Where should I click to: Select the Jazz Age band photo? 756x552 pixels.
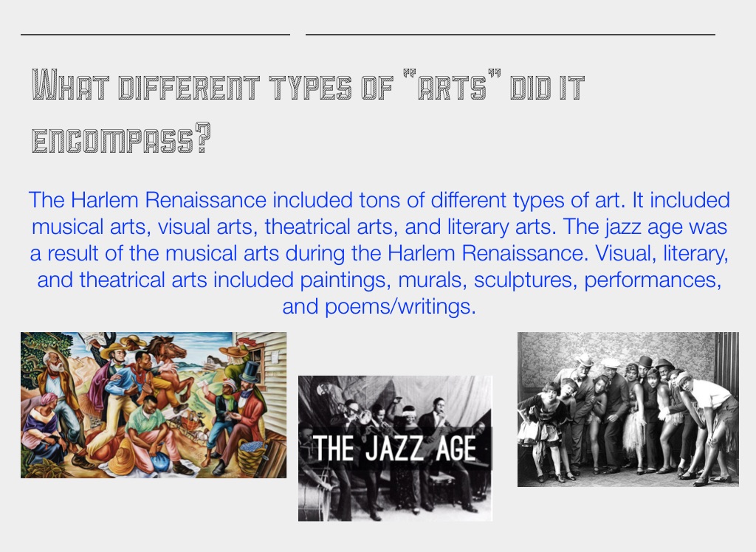pos(395,448)
